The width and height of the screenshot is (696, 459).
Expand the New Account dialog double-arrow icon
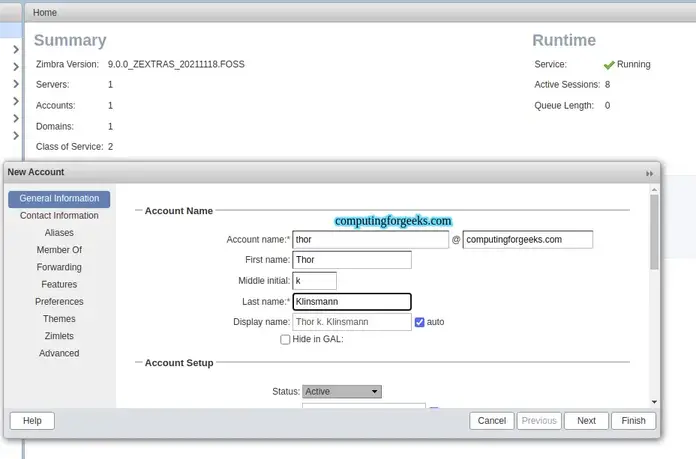click(x=649, y=174)
